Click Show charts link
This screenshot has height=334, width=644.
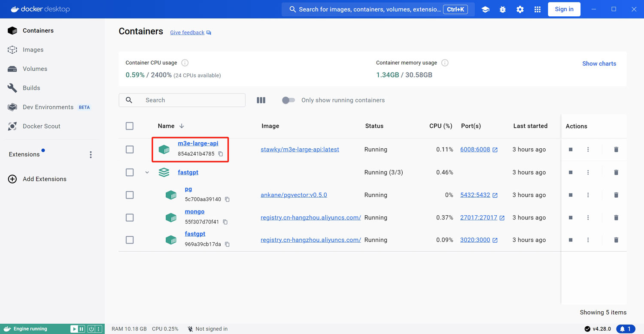[599, 63]
